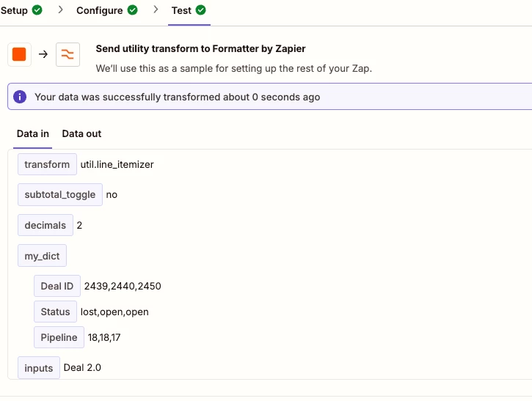Select the lost,open,open value
The width and height of the screenshot is (532, 401).
(114, 312)
